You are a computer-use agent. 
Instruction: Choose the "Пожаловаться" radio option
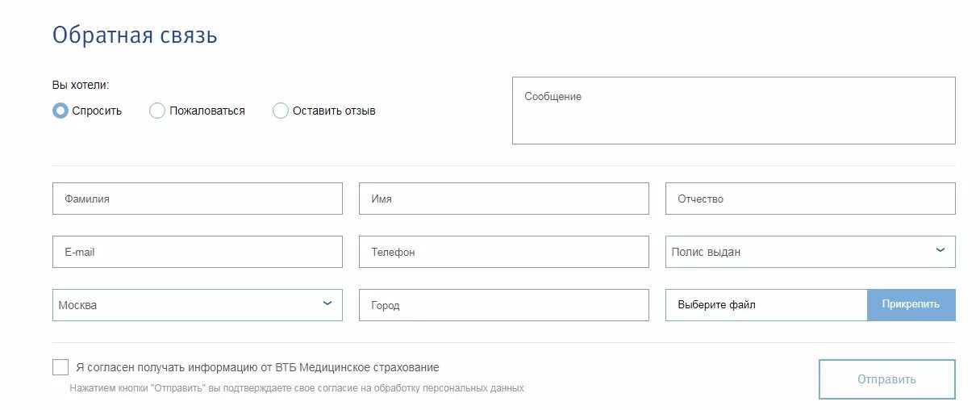(157, 111)
